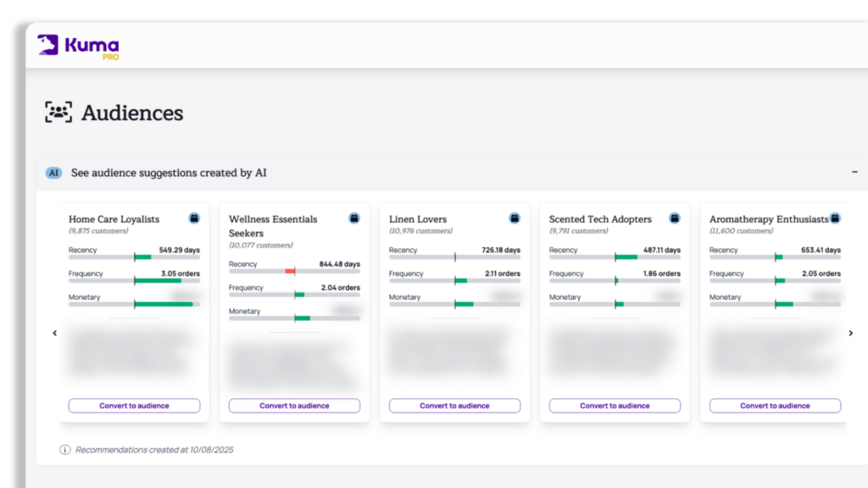Show next audience cards with right arrow
Screen dimensions: 868x488
coord(851,333)
